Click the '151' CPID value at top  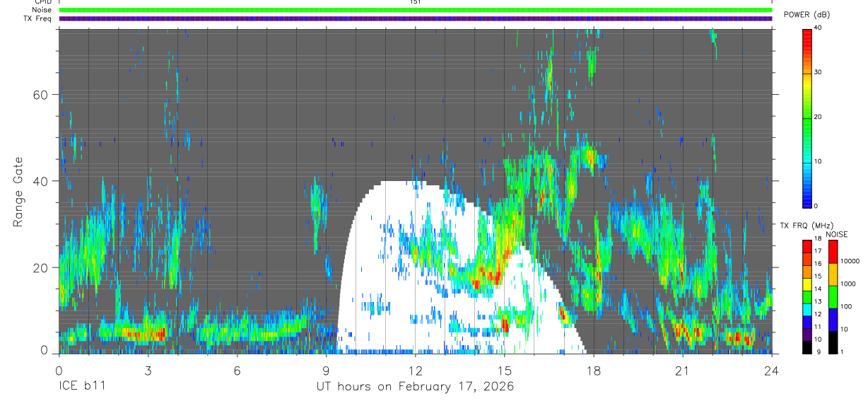416,2
